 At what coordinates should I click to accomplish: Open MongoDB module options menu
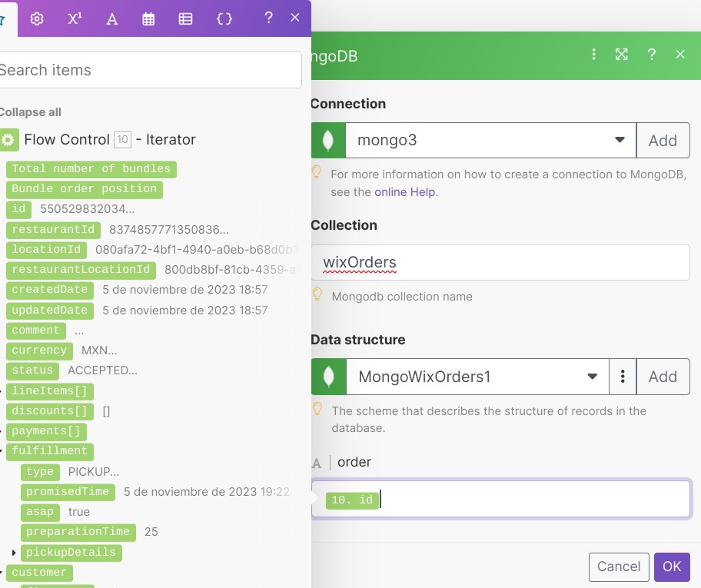point(593,55)
